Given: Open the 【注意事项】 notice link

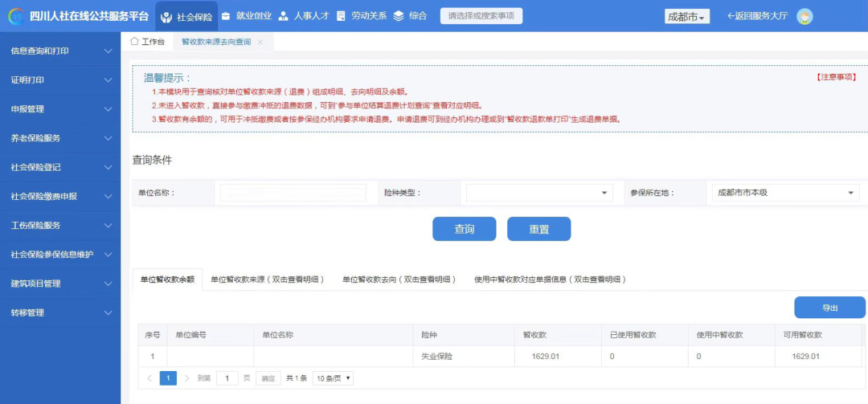Looking at the screenshot, I should point(836,77).
